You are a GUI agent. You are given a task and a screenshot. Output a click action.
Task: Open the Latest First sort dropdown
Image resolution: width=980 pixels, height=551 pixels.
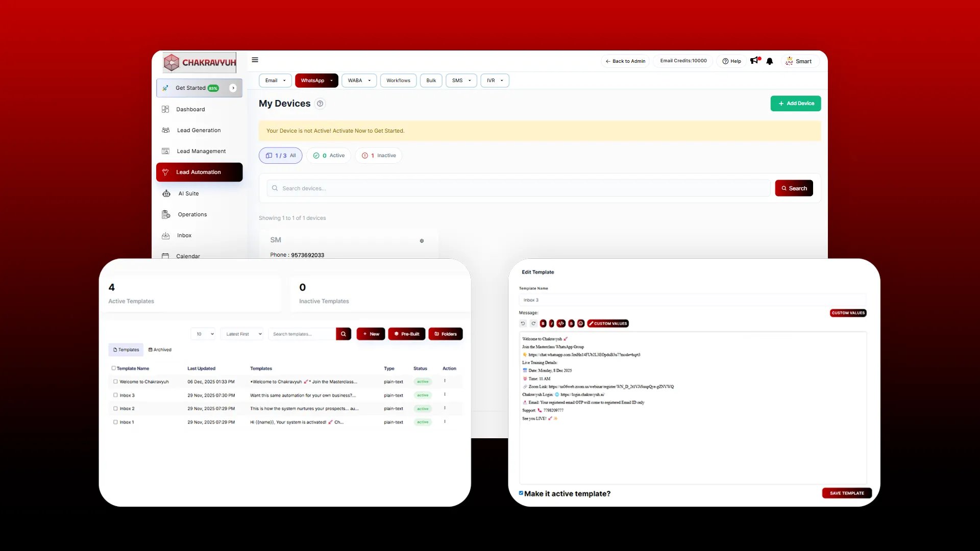(x=242, y=334)
